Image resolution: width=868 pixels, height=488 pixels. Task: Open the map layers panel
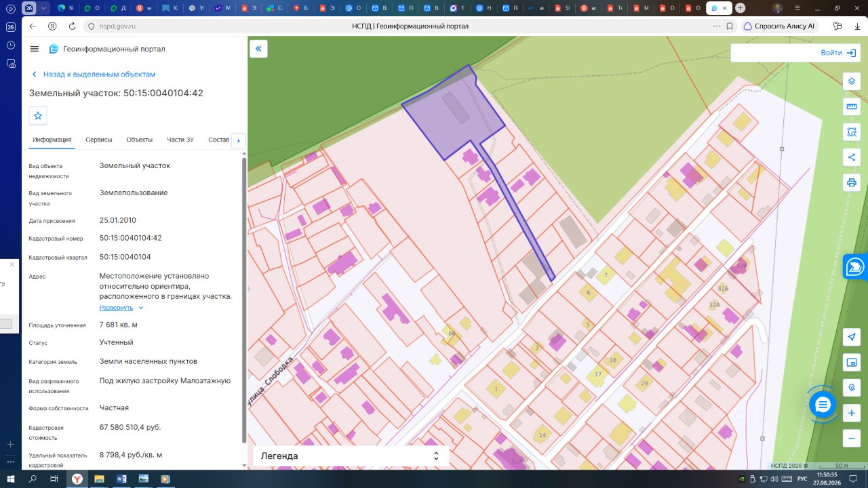pyautogui.click(x=852, y=81)
